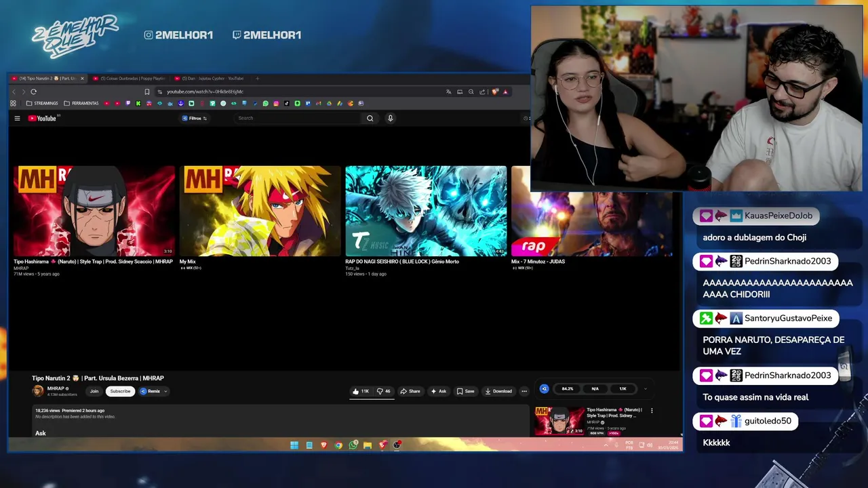Viewport: 868px width, 488px height.
Task: Click the youtube.com address bar URL
Action: pyautogui.click(x=205, y=91)
